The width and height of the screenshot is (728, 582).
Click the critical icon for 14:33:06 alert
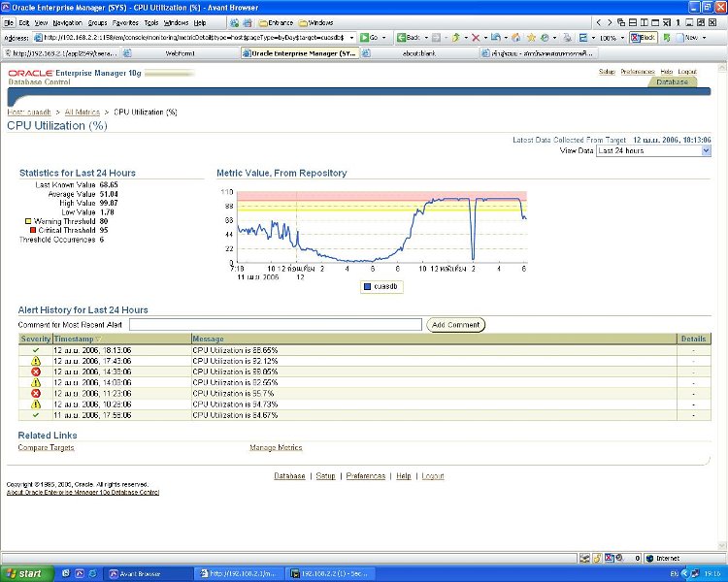(x=36, y=372)
